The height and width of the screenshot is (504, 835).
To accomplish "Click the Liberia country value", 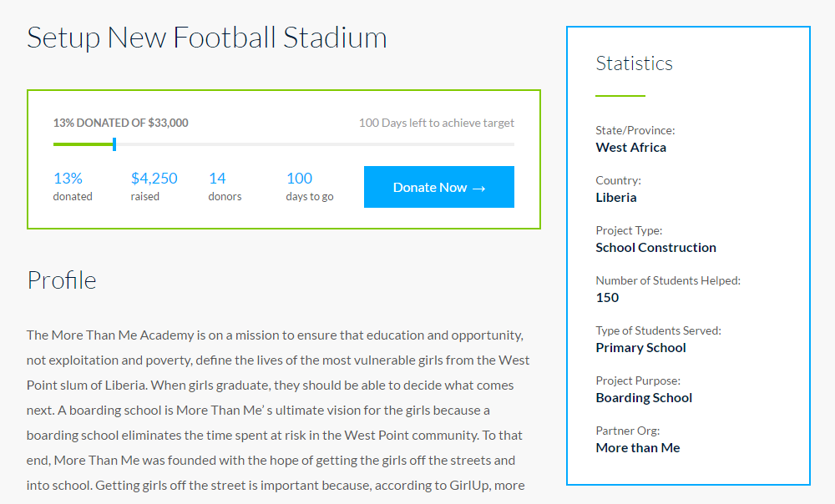I will [x=615, y=198].
